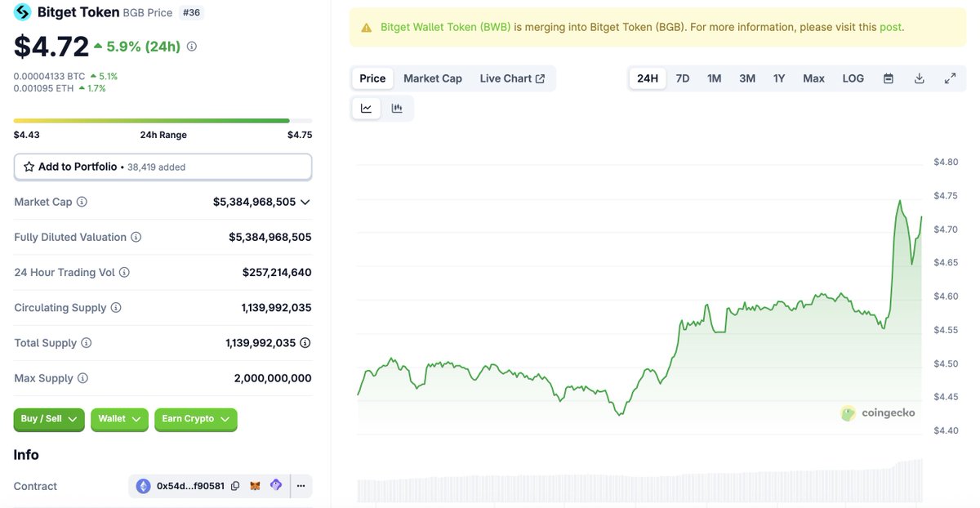The image size is (980, 508).
Task: Open the contract three-dots menu
Action: (301, 486)
